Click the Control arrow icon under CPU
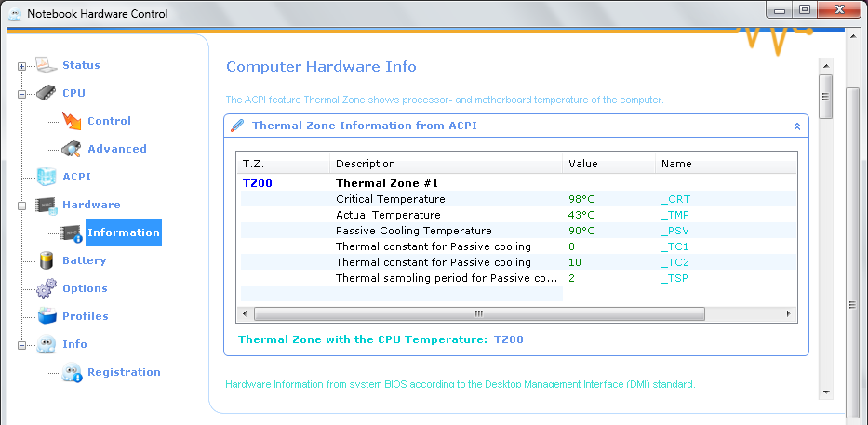Viewport: 868px width, 425px height. (x=72, y=121)
